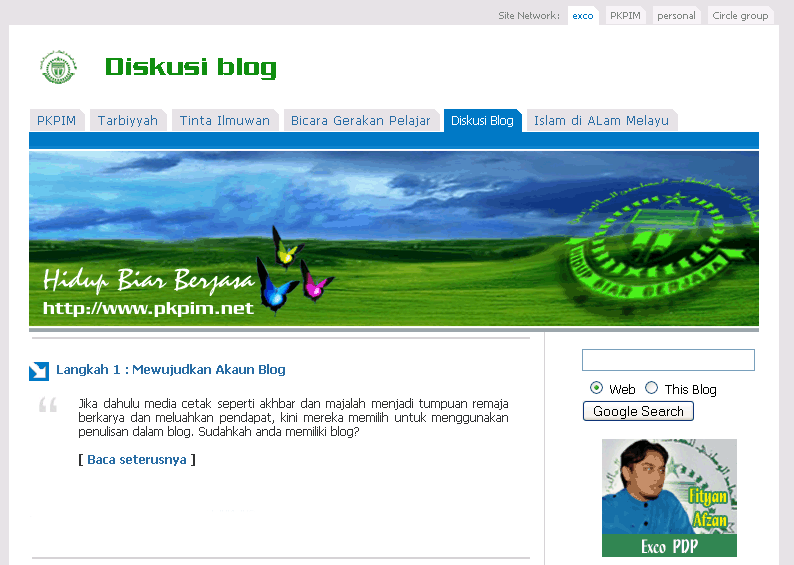Viewport: 794px width, 565px height.
Task: Click the blue arrow icon beside the Langkah 1 title
Action: (39, 371)
